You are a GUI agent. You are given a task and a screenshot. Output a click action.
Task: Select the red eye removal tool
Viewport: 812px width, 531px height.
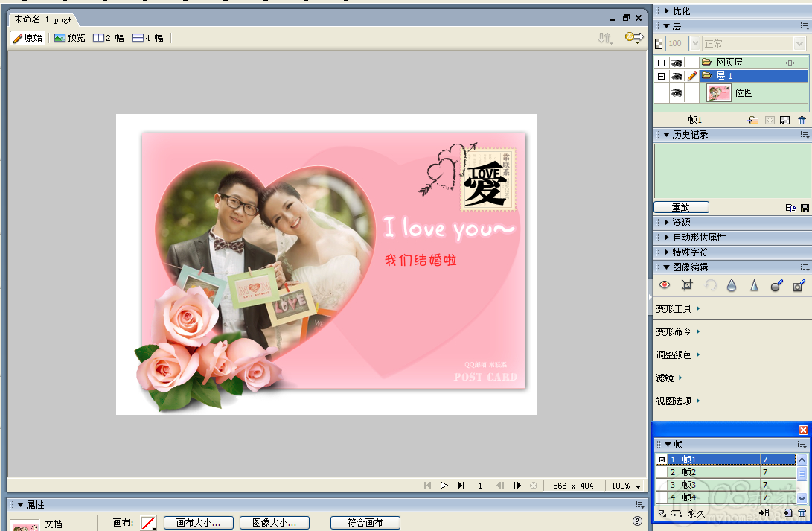(665, 285)
